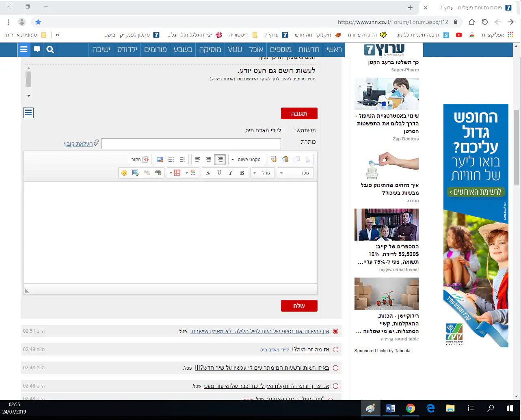Viewport: 521px width, 420px height.
Task: Open the size (גודל) dropdown
Action: [262, 173]
